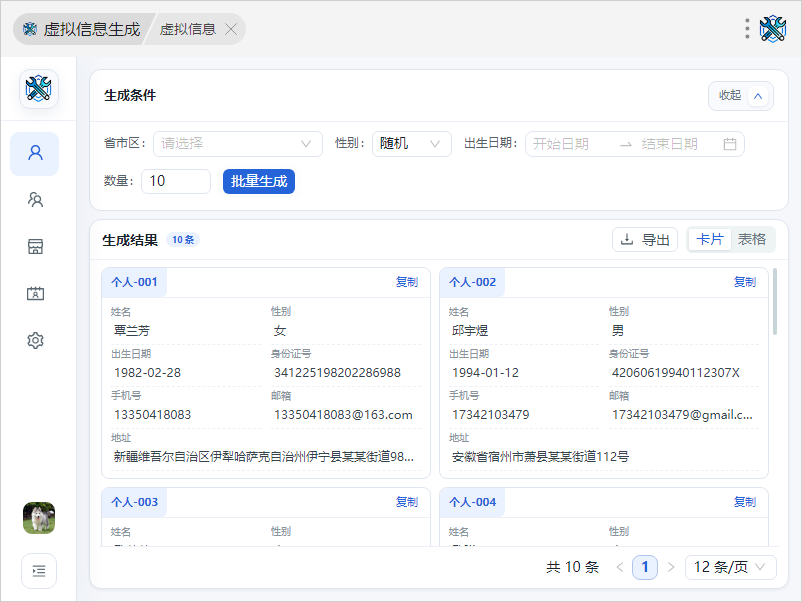
Task: Select page 1 in pagination
Action: click(x=645, y=567)
